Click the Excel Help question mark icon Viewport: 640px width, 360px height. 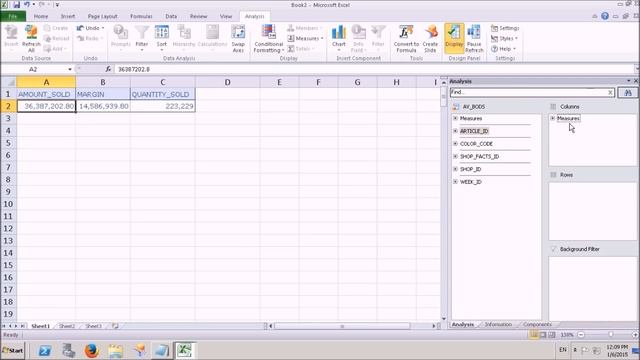[x=605, y=16]
